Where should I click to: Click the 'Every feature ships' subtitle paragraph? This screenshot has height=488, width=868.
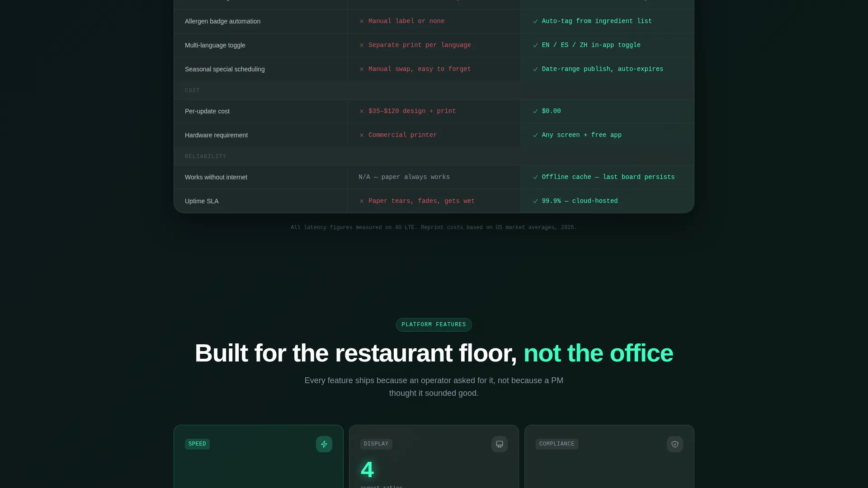click(434, 387)
